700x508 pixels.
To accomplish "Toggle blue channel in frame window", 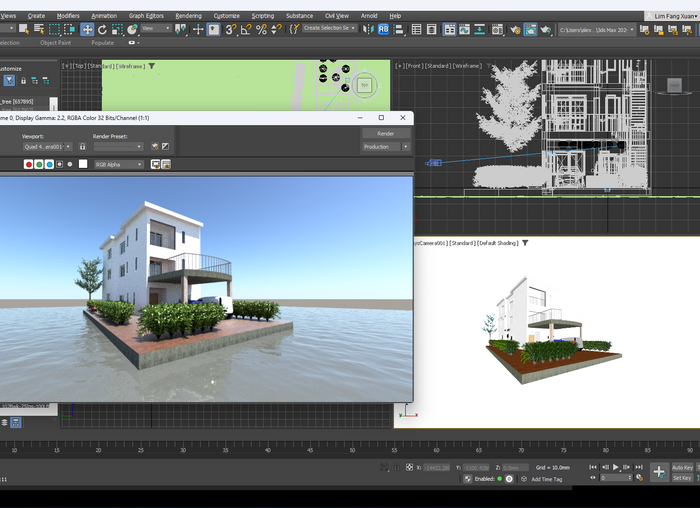I will point(49,164).
